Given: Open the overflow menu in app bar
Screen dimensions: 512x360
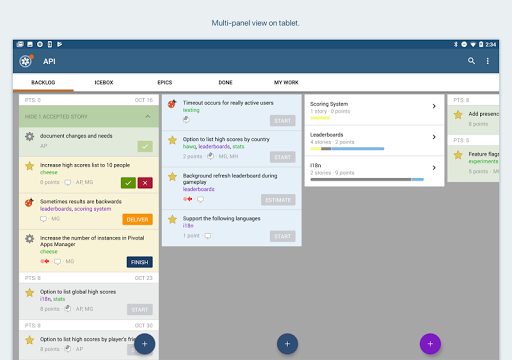Looking at the screenshot, I should (x=487, y=61).
